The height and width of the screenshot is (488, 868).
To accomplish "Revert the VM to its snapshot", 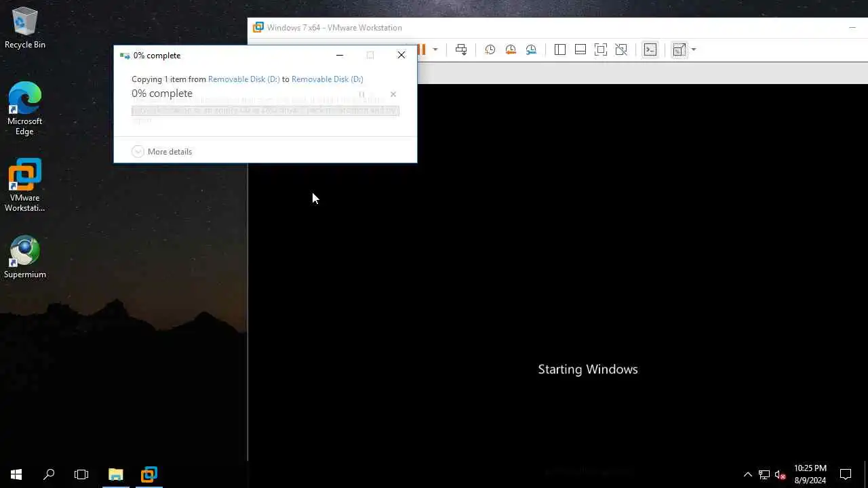I will (511, 49).
